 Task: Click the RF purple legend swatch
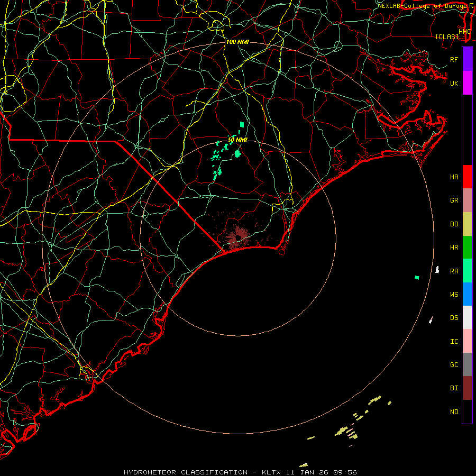click(467, 59)
